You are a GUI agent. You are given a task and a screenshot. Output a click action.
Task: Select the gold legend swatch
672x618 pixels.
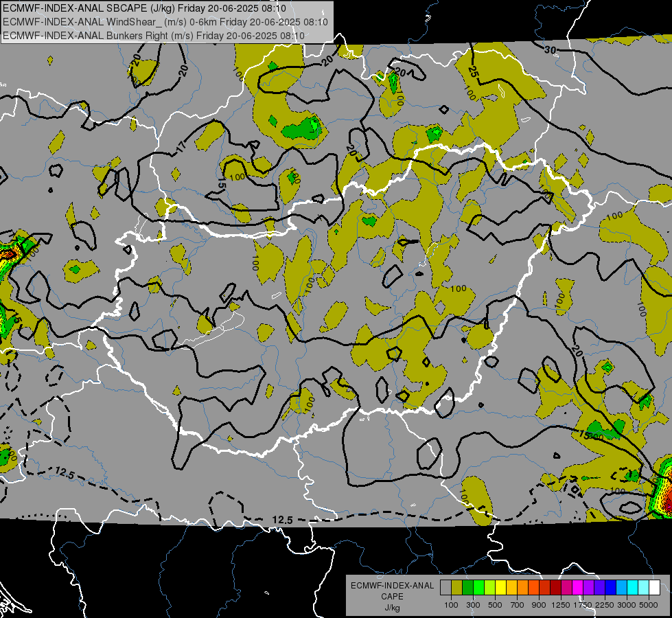pyautogui.click(x=511, y=588)
